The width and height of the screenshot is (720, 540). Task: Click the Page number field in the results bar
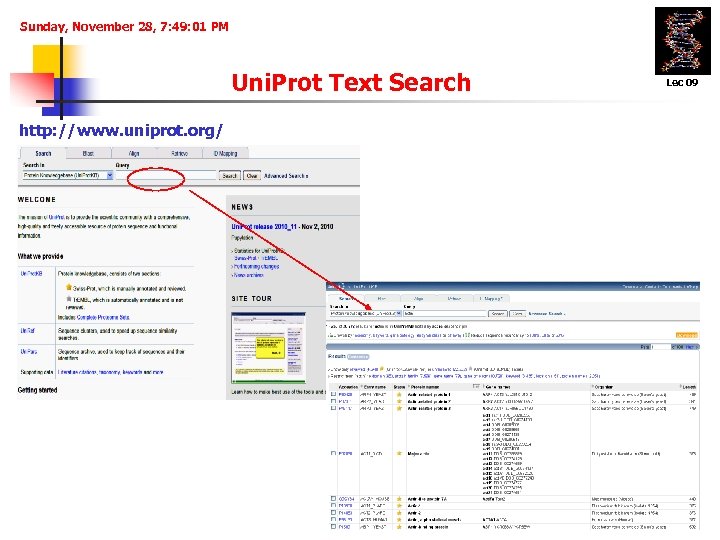(660, 347)
